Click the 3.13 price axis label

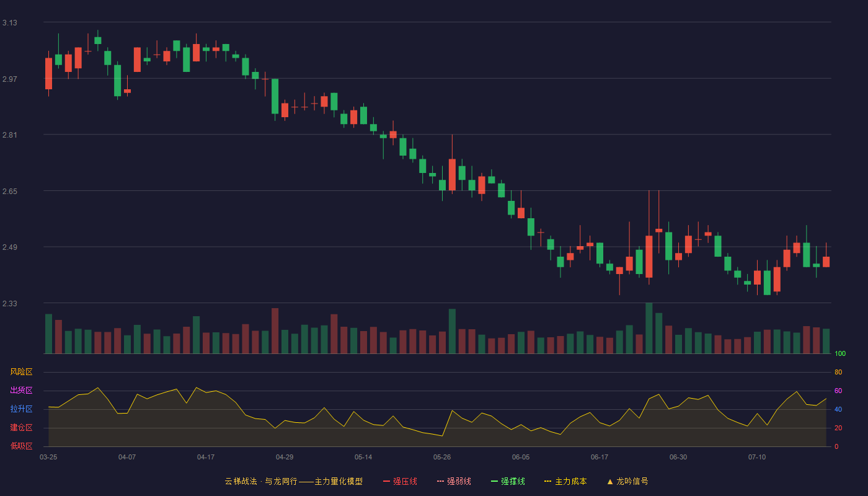click(10, 23)
